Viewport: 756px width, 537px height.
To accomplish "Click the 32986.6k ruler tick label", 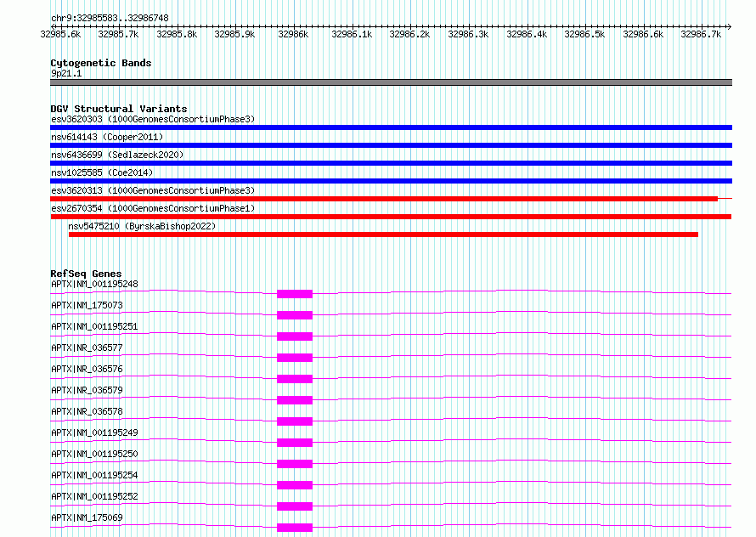I will (x=643, y=34).
